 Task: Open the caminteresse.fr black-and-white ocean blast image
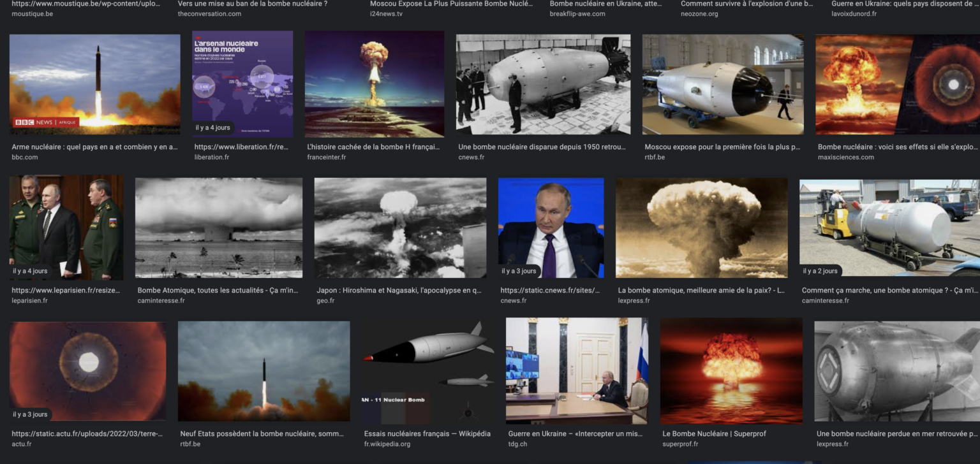click(218, 228)
